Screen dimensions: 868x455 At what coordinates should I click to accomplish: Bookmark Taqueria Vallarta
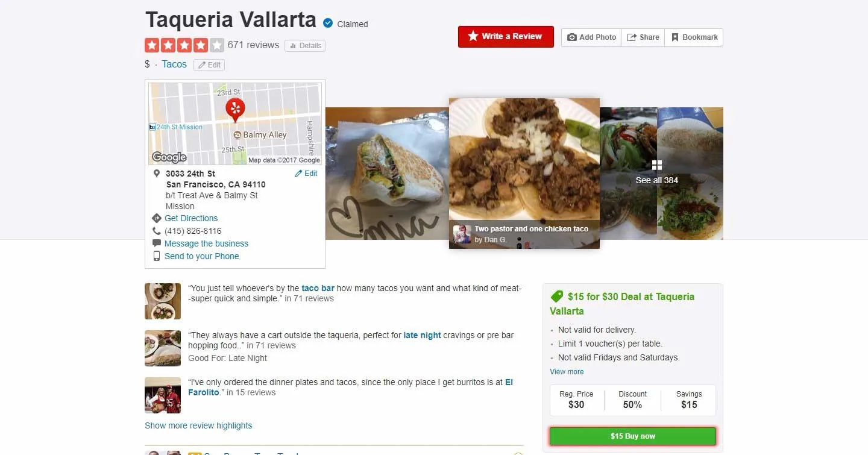[694, 37]
